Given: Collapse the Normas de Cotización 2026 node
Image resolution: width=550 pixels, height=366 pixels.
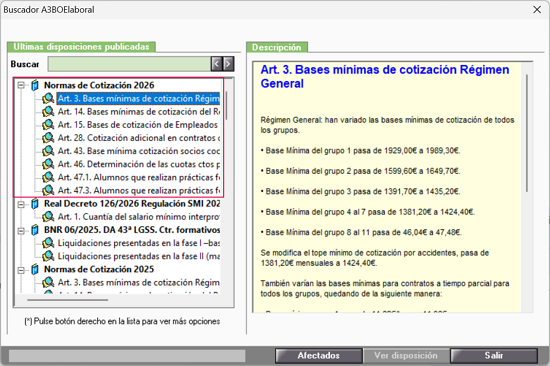Looking at the screenshot, I should coord(21,85).
